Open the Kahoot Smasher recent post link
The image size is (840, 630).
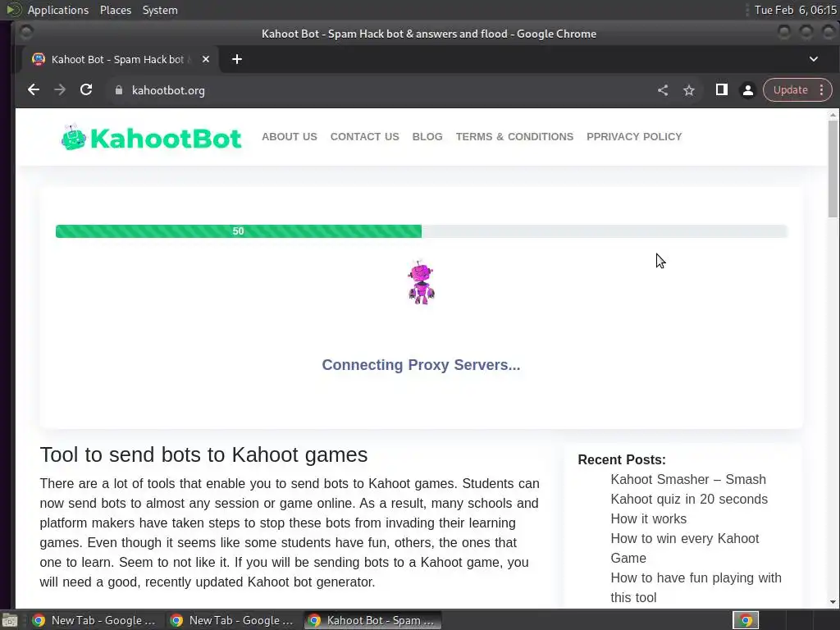[x=689, y=489]
